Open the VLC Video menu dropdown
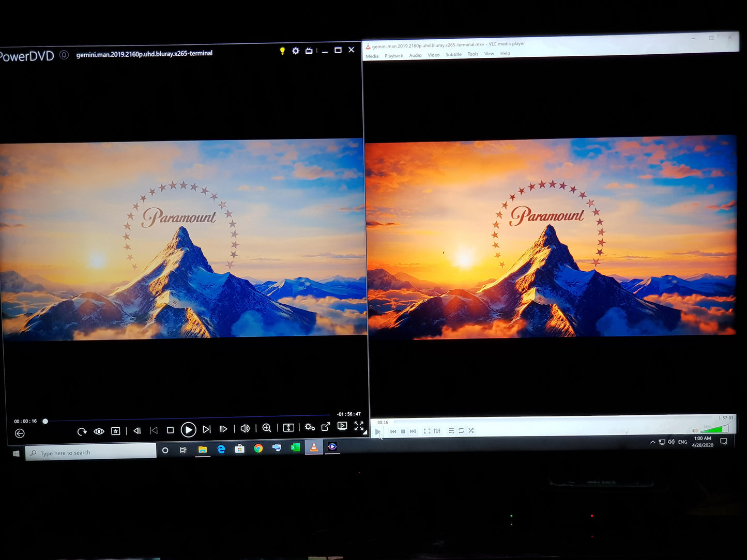Screen dimensions: 747x560 tap(434, 55)
